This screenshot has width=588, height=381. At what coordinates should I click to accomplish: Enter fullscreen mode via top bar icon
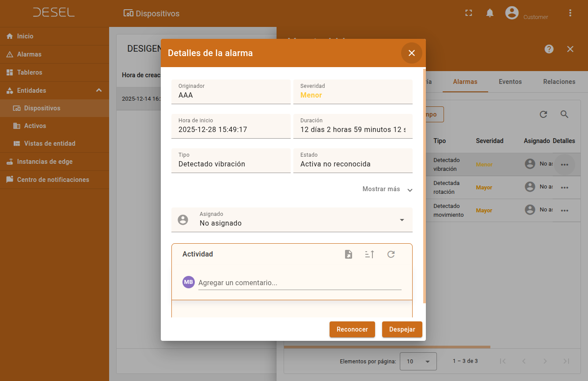pos(469,13)
